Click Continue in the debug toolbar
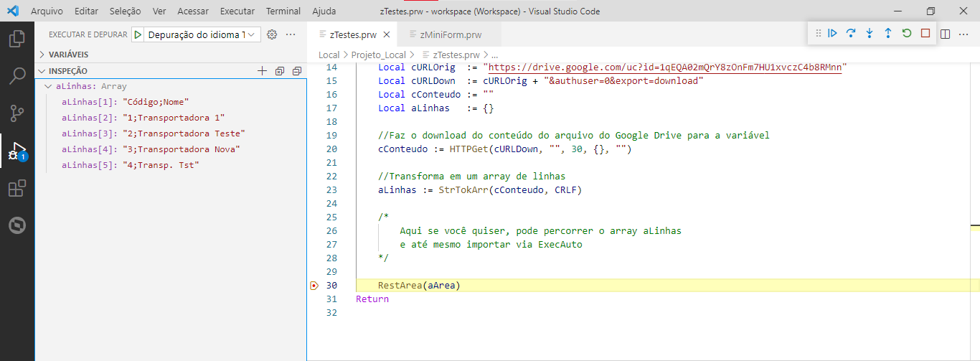The height and width of the screenshot is (361, 980). (x=832, y=33)
